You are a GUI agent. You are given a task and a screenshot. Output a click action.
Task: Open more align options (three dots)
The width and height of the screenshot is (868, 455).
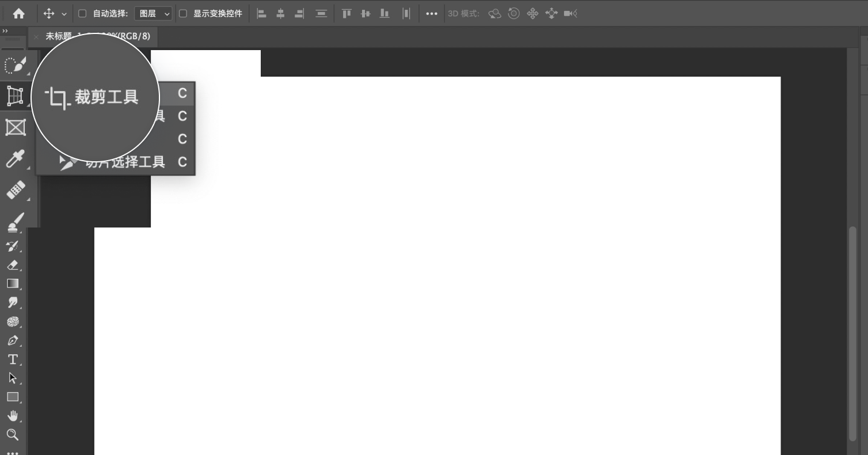(x=432, y=14)
